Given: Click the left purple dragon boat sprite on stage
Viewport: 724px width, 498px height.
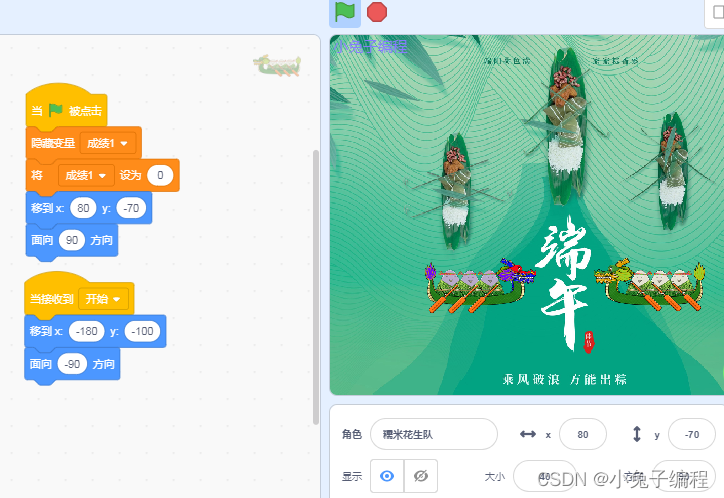Looking at the screenshot, I should tap(480, 287).
